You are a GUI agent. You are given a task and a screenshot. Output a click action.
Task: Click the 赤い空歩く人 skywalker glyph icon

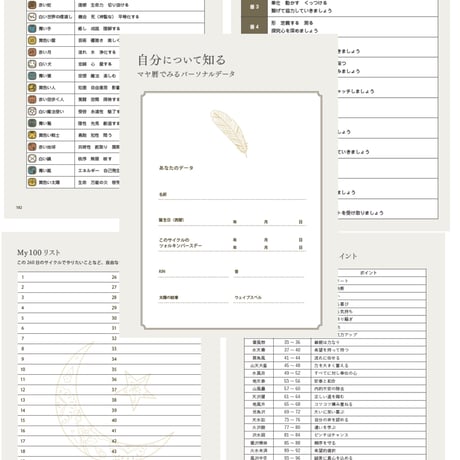[32, 99]
